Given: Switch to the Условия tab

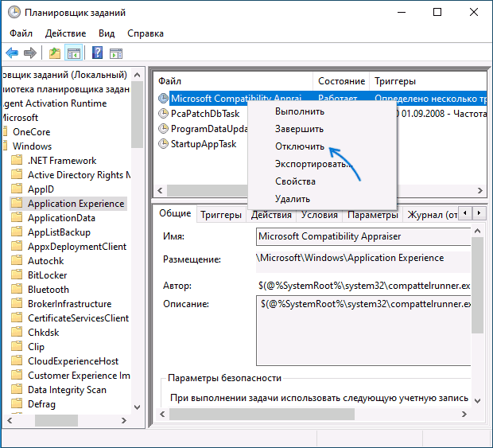Looking at the screenshot, I should (x=320, y=215).
